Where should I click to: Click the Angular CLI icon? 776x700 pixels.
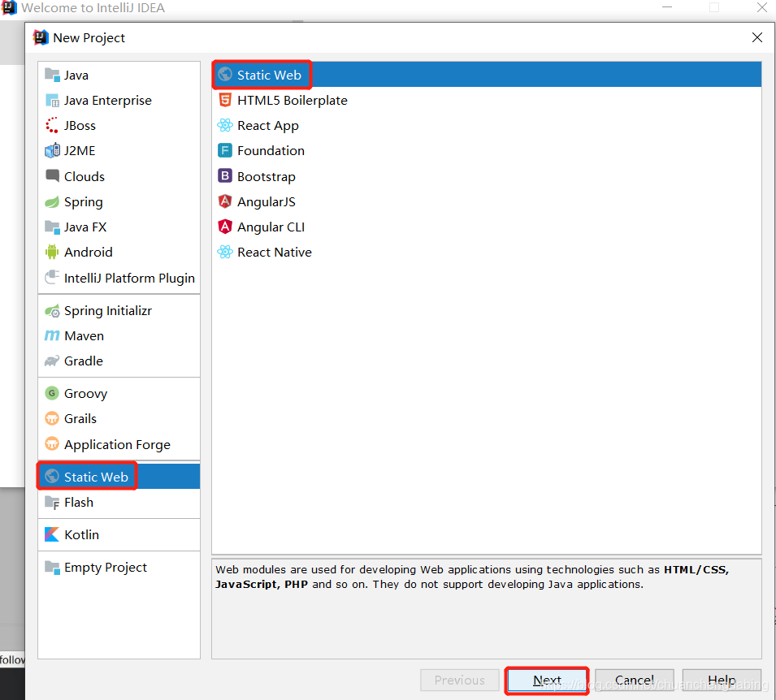pos(225,227)
